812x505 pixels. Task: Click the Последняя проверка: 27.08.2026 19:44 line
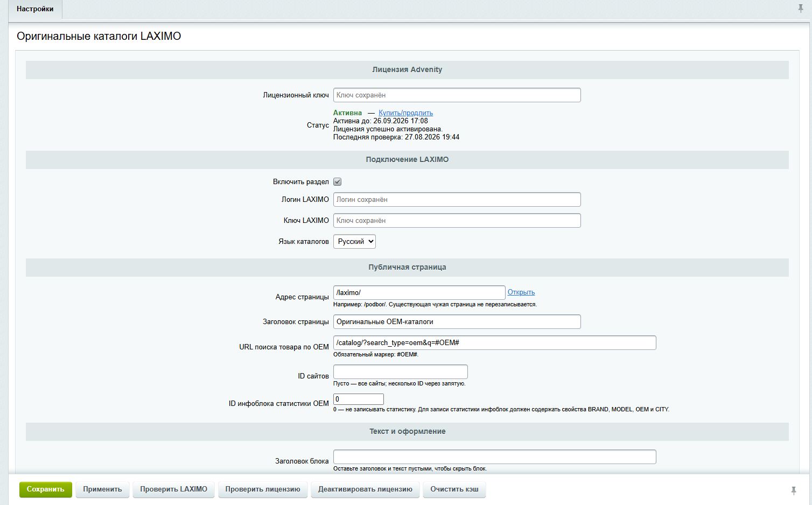396,137
